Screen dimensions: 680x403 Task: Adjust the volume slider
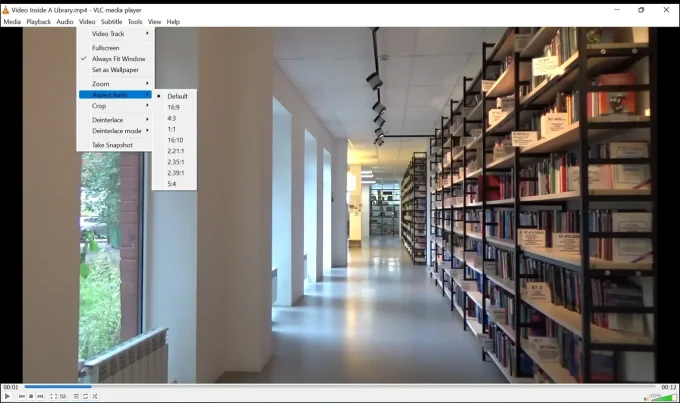[660, 397]
